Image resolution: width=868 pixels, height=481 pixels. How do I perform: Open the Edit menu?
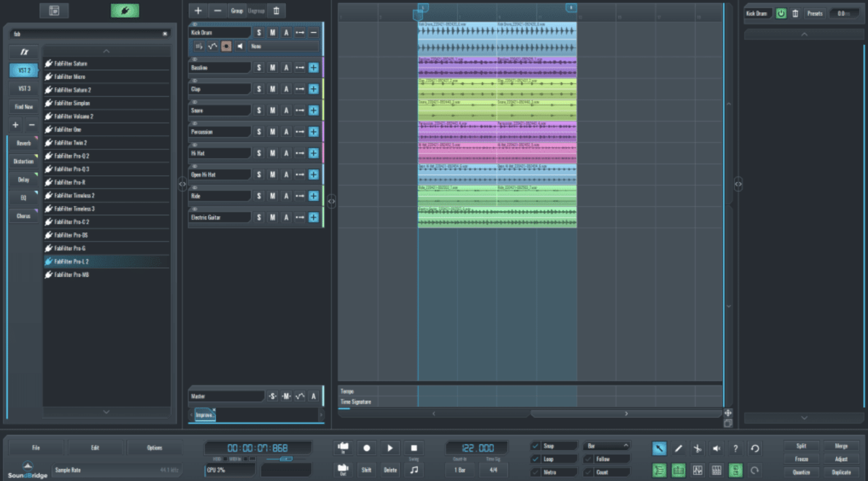click(x=95, y=448)
